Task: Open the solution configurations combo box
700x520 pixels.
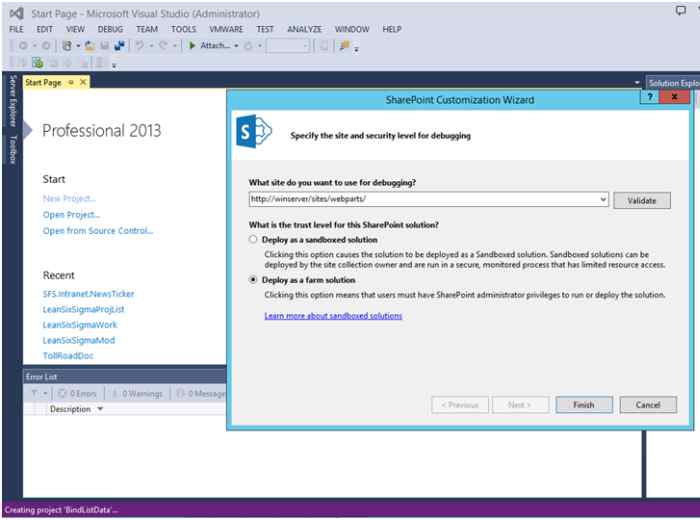Action: pos(288,46)
